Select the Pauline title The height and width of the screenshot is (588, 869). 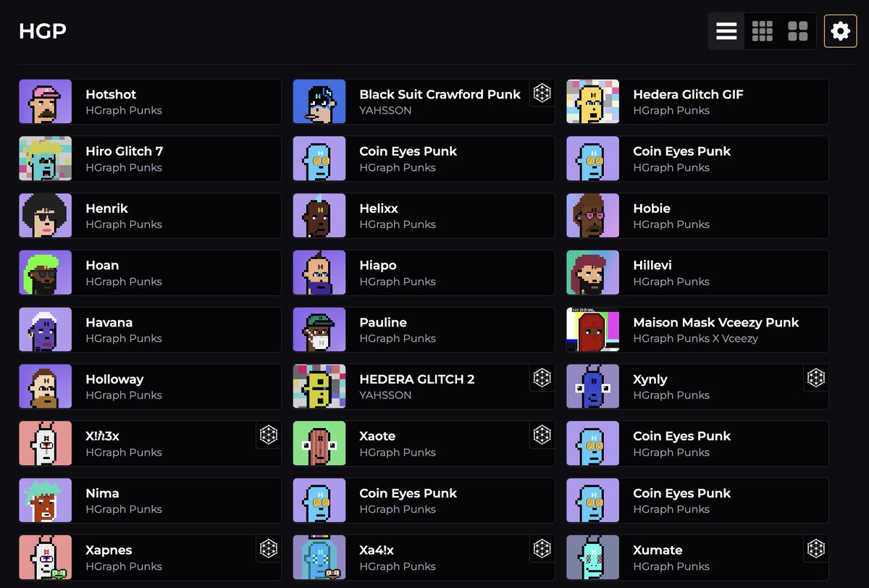click(383, 322)
